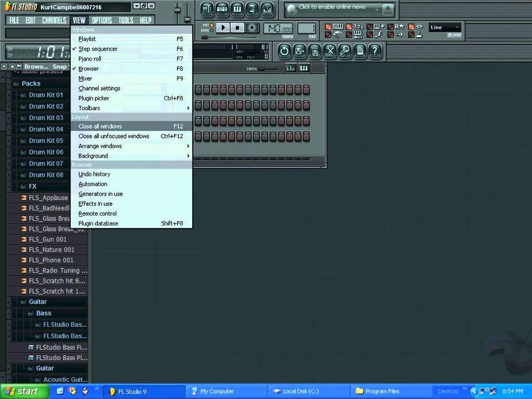Expand Drum Kit 01 folder
Viewport: 532px width, 399px height.
(x=37, y=95)
